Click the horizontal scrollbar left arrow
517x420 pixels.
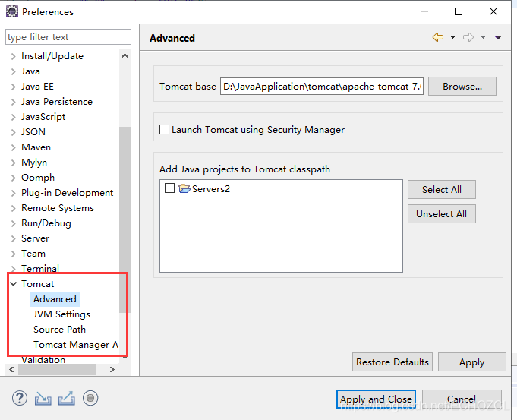11,370
